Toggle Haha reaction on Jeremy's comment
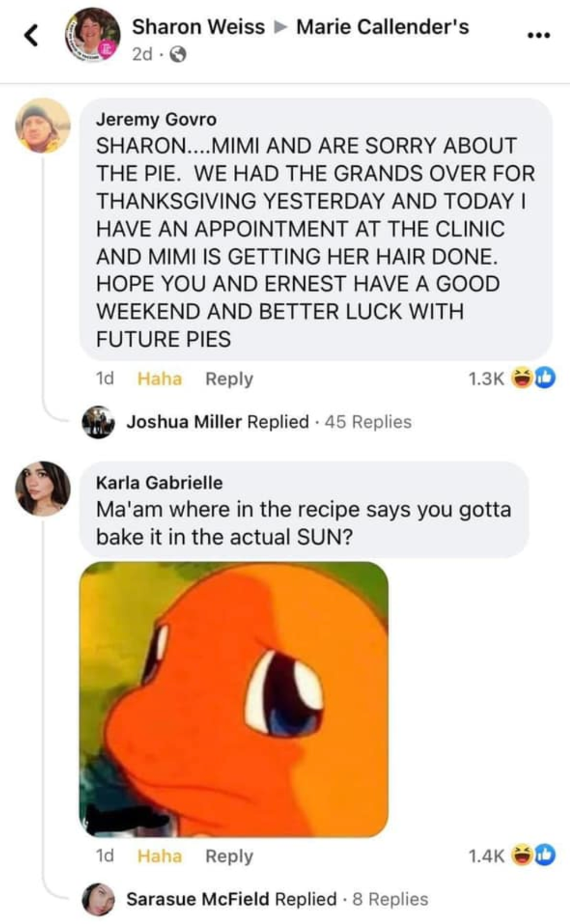Screen dimensions: 570x924 tap(159, 379)
